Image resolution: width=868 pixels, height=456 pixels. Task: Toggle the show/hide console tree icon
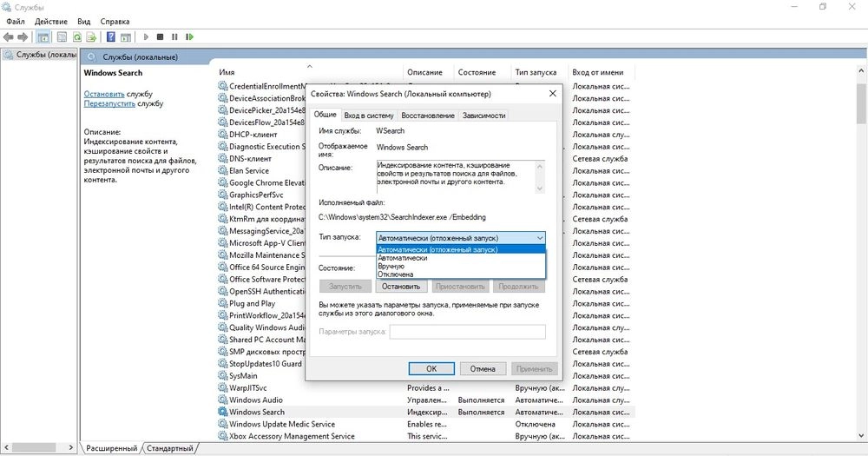pos(43,37)
